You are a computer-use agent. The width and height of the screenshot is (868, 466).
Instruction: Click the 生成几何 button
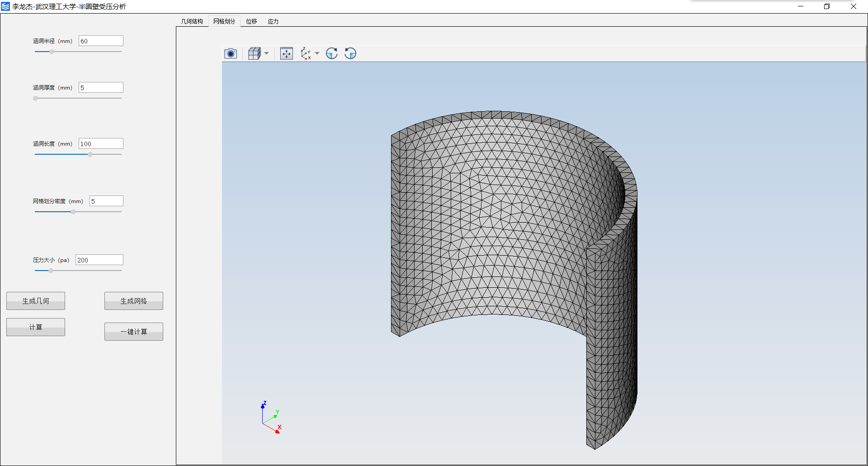pos(36,301)
